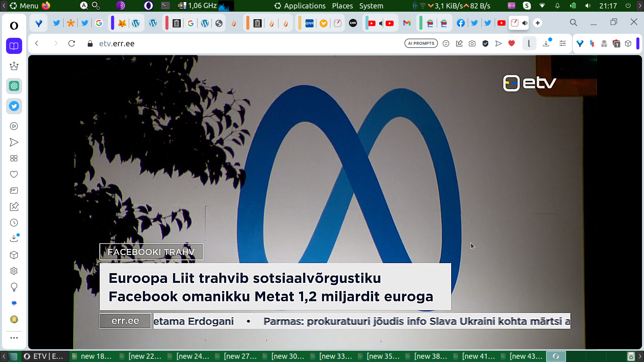The width and height of the screenshot is (644, 362).
Task: Open the System menu
Action: tap(371, 6)
